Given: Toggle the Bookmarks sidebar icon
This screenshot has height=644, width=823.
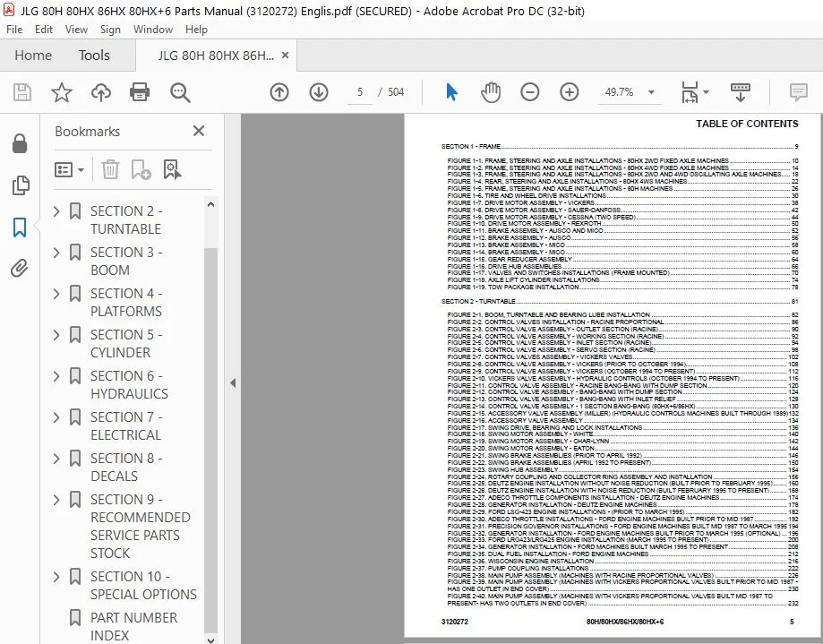Looking at the screenshot, I should pos(20,228).
